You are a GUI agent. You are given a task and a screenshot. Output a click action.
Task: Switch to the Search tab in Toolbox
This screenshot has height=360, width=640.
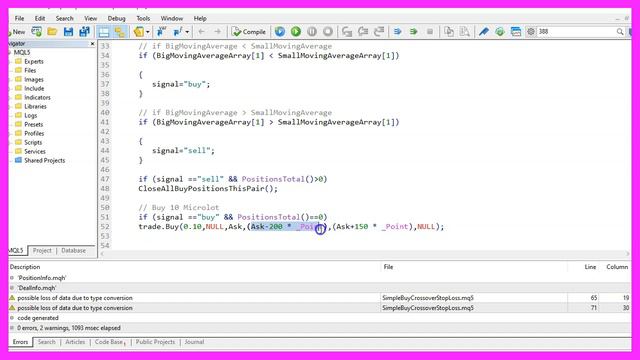(47, 342)
